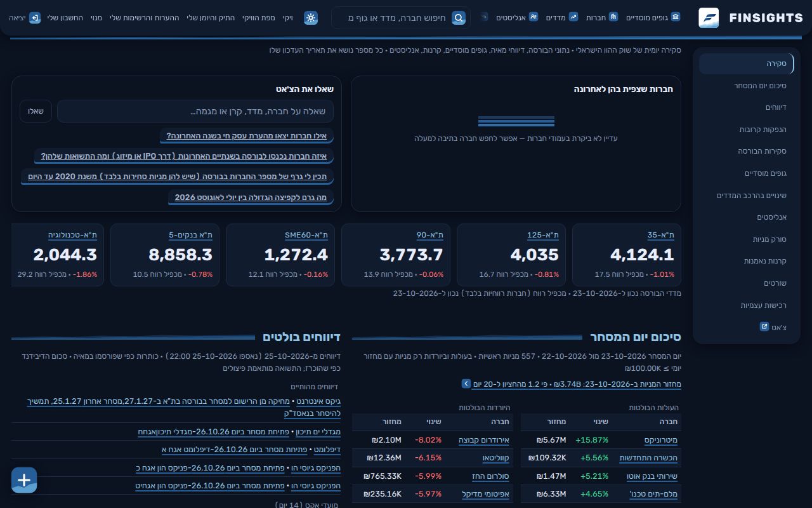Open גופים מוסדיים via its top bar icon

pyautogui.click(x=676, y=17)
